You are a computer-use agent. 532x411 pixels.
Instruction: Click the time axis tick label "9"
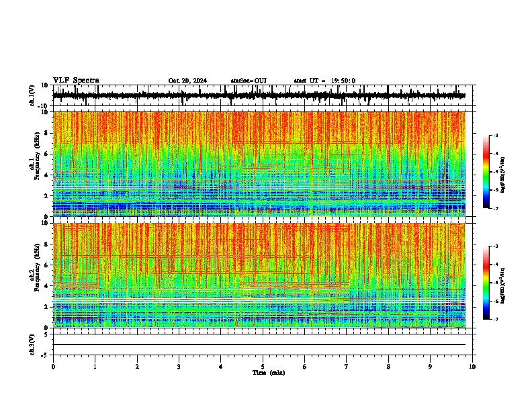tap(430, 367)
